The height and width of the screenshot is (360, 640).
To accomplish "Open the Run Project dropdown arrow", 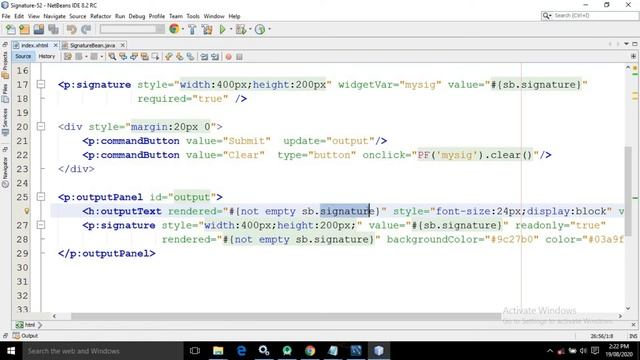I will 231,29.
